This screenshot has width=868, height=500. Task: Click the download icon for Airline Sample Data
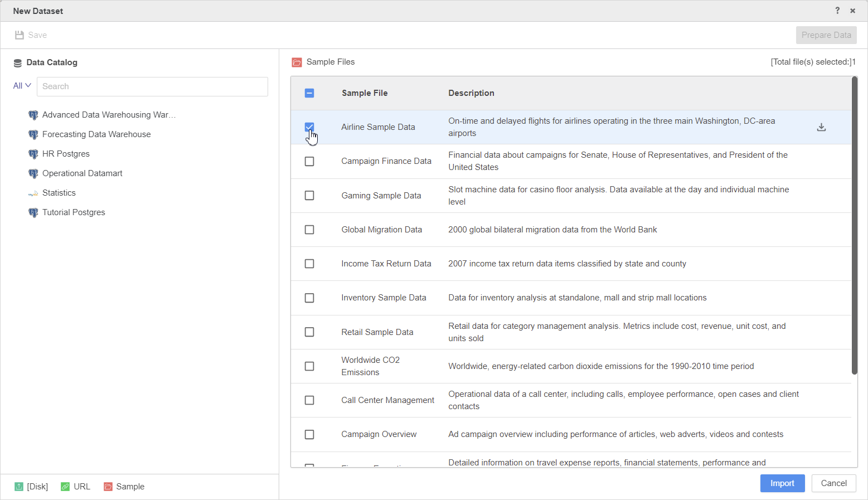pyautogui.click(x=821, y=127)
